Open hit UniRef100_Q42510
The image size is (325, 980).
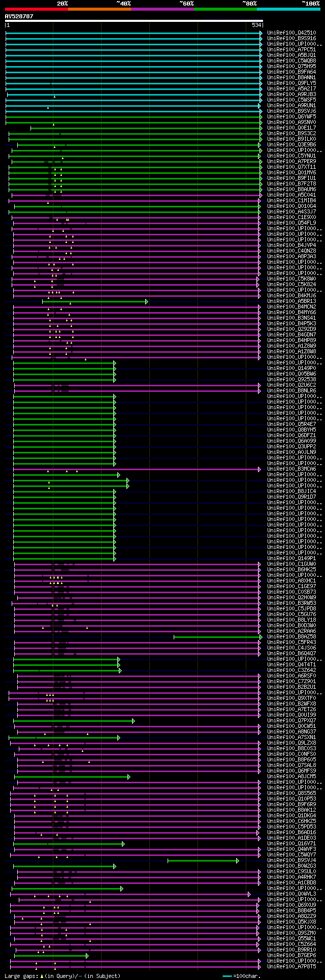(x=292, y=33)
